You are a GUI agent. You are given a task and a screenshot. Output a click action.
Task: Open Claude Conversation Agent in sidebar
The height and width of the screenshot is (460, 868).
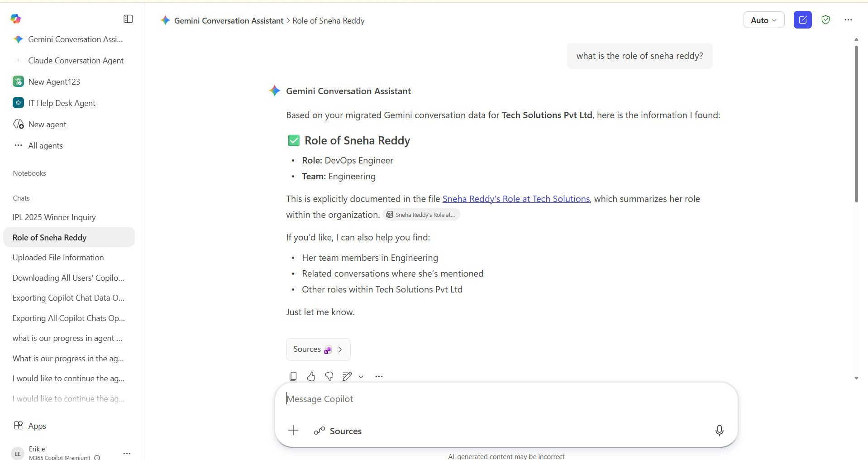click(x=69, y=61)
